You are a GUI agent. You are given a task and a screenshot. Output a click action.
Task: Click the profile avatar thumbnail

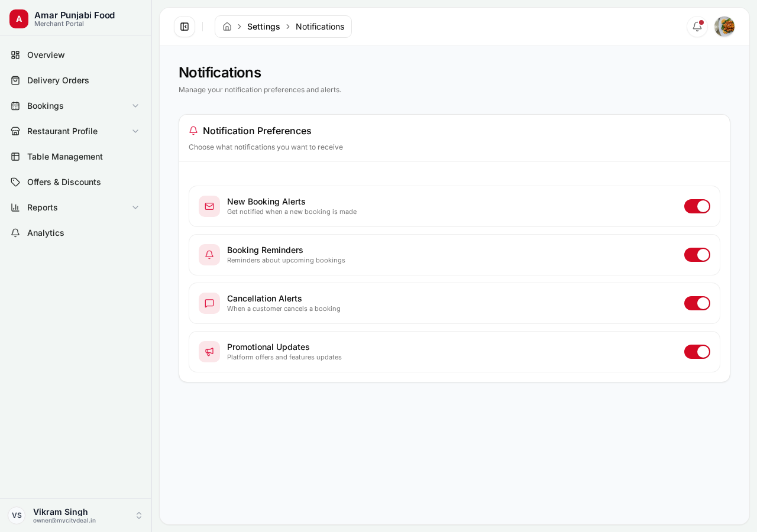pyautogui.click(x=724, y=27)
